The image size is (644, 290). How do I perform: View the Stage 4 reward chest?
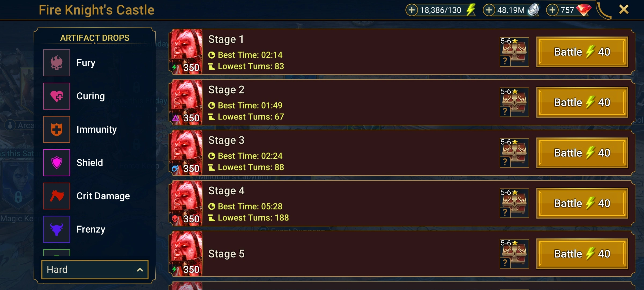(514, 203)
